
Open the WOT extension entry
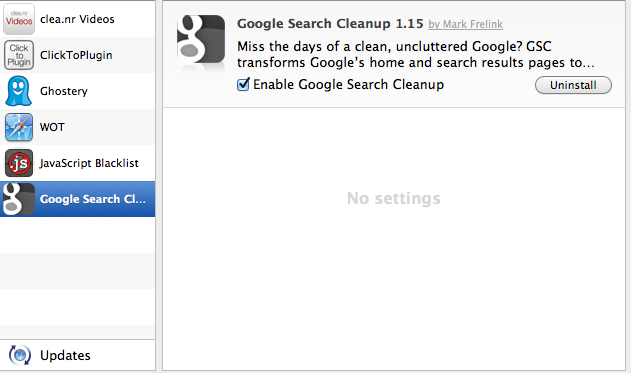[x=77, y=127]
